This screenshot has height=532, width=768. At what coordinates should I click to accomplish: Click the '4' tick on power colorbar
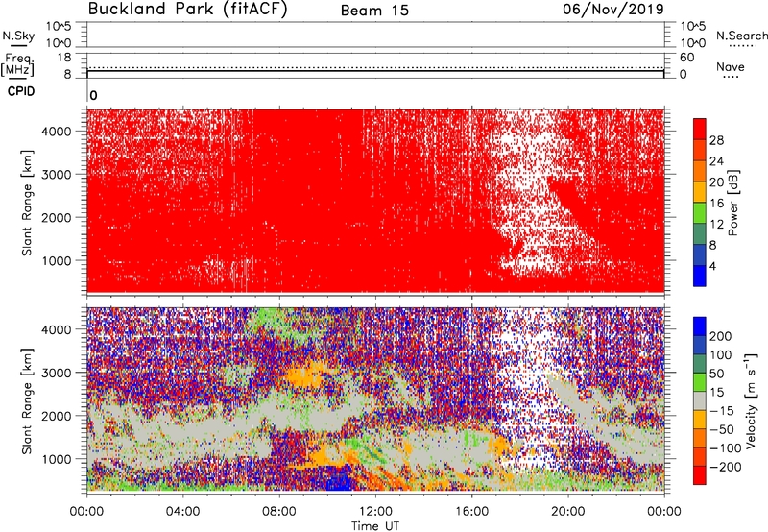tap(712, 266)
